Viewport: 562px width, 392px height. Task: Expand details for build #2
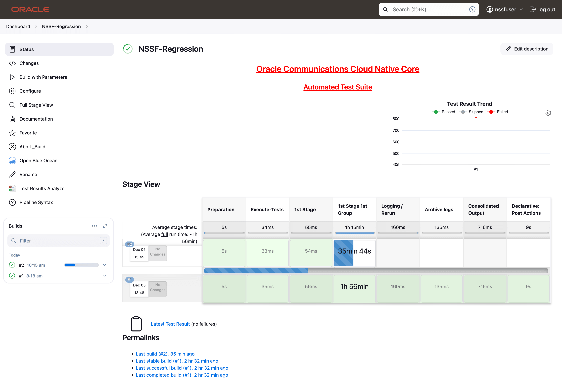tap(105, 265)
